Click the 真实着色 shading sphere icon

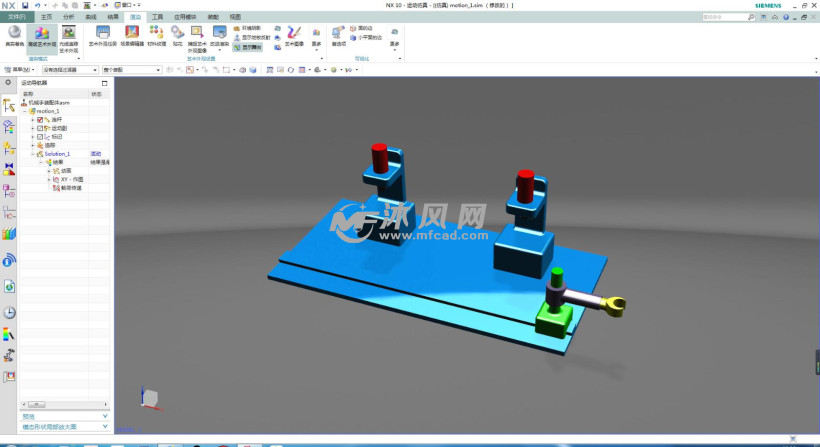(x=14, y=36)
